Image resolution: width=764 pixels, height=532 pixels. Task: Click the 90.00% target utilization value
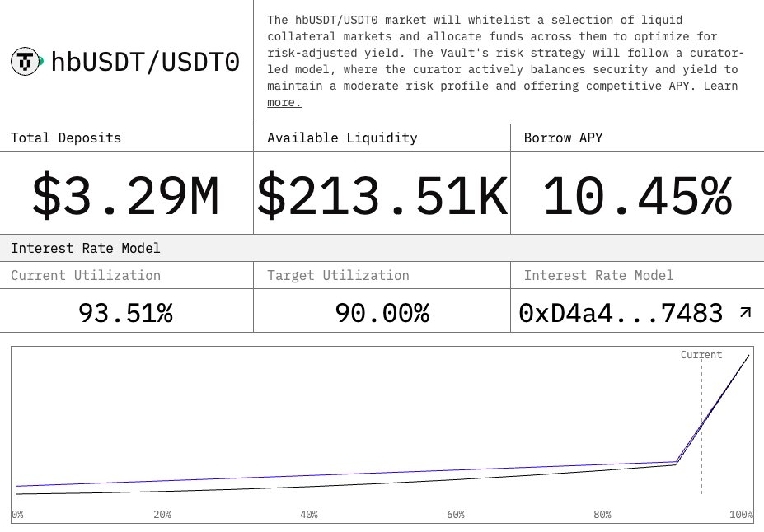[382, 312]
